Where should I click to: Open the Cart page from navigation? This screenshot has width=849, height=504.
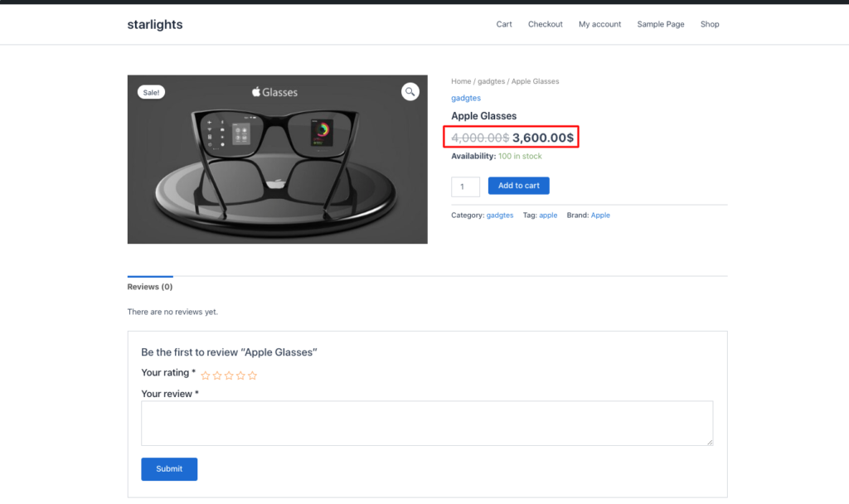[x=503, y=24]
